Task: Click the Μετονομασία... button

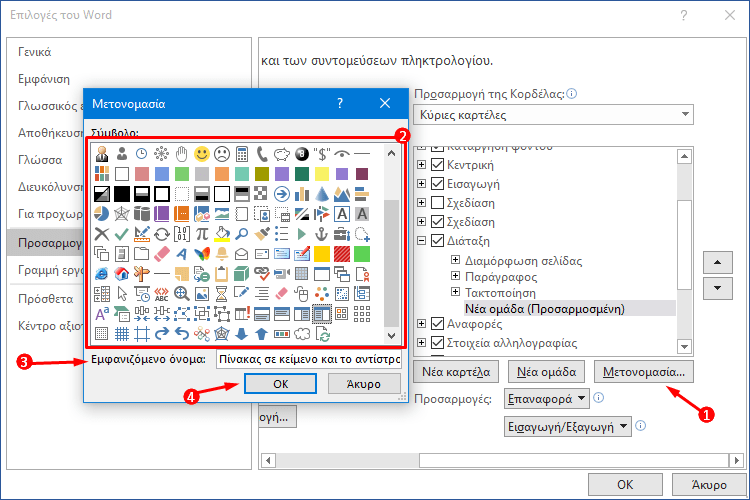Action: [x=644, y=372]
